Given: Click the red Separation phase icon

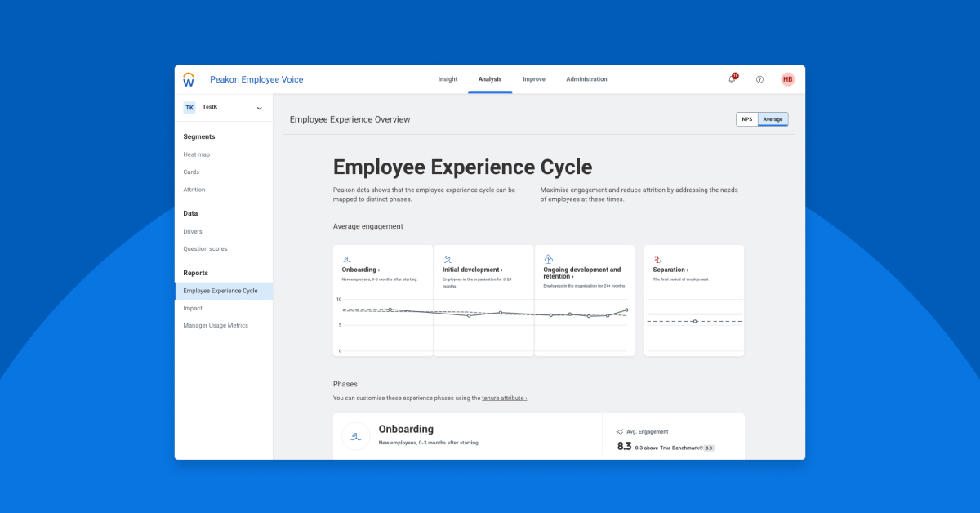Looking at the screenshot, I should (x=657, y=259).
